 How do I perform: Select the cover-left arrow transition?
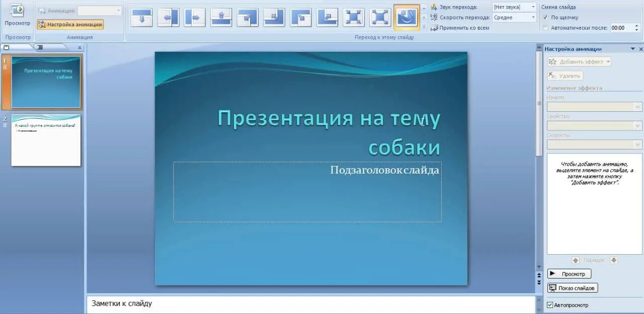pyautogui.click(x=168, y=17)
